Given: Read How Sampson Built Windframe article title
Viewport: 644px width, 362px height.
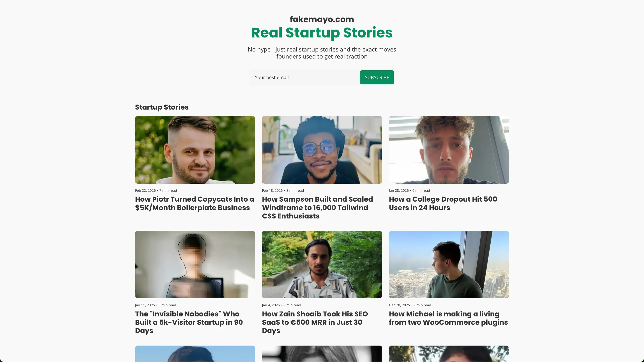Looking at the screenshot, I should tap(317, 207).
